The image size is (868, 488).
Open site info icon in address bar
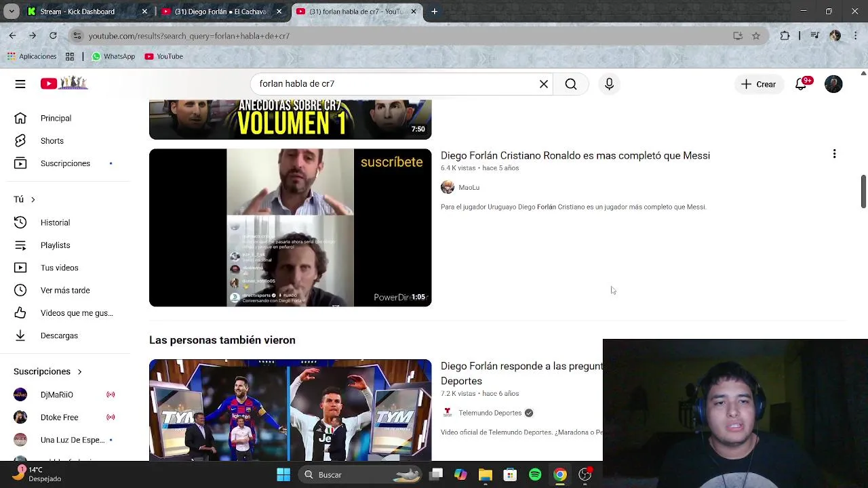point(77,36)
